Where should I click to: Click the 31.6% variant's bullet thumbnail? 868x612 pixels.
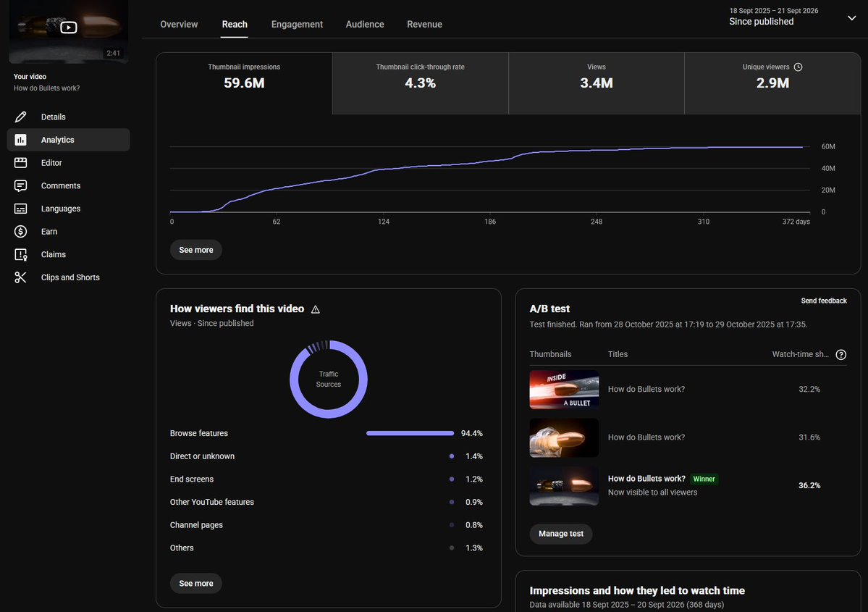564,437
